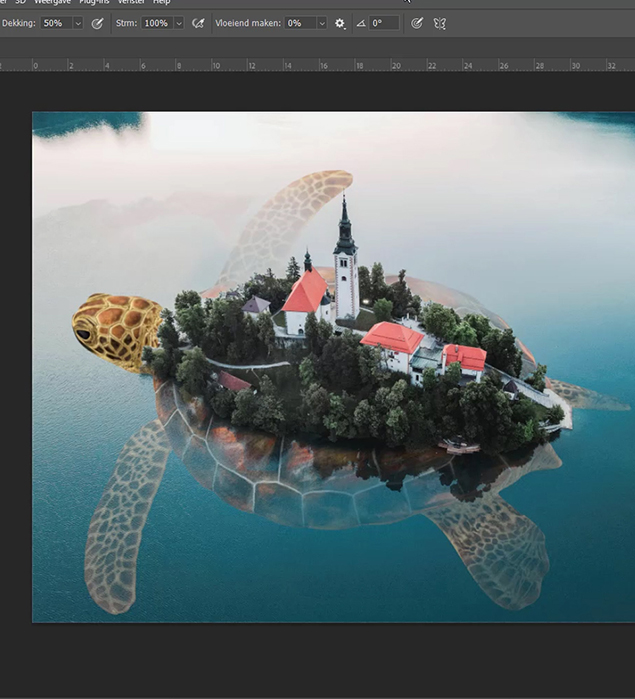The width and height of the screenshot is (635, 699).
Task: Open the Venster menu
Action: (131, 2)
